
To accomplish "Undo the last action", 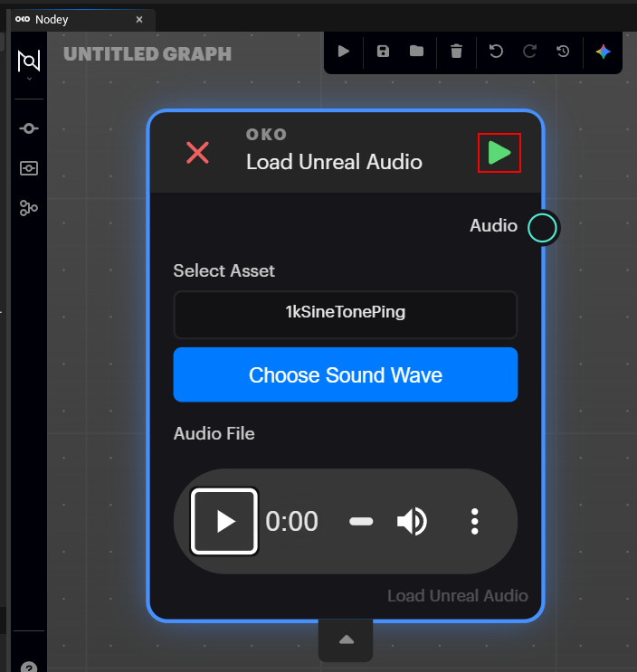I will (496, 52).
